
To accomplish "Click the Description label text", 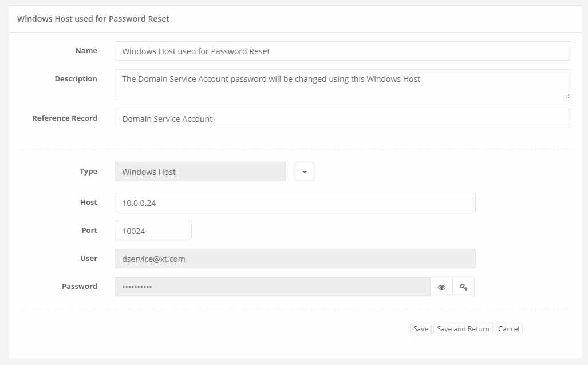I will tap(76, 79).
